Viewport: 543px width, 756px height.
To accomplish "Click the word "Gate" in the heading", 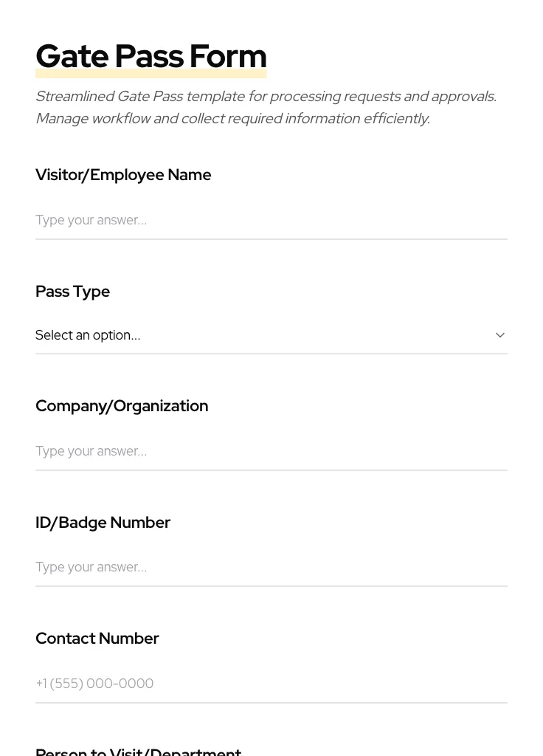I will point(72,57).
